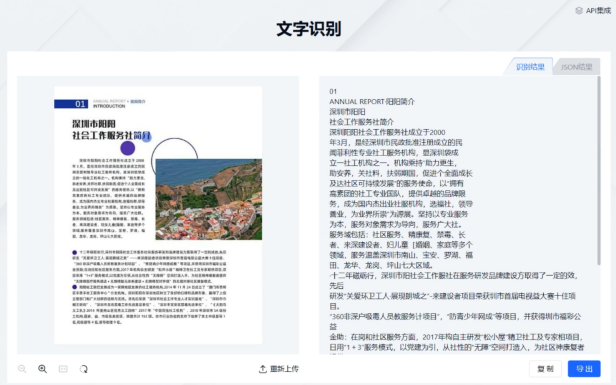Click the 复制 button
The width and height of the screenshot is (616, 385).
[x=545, y=369]
